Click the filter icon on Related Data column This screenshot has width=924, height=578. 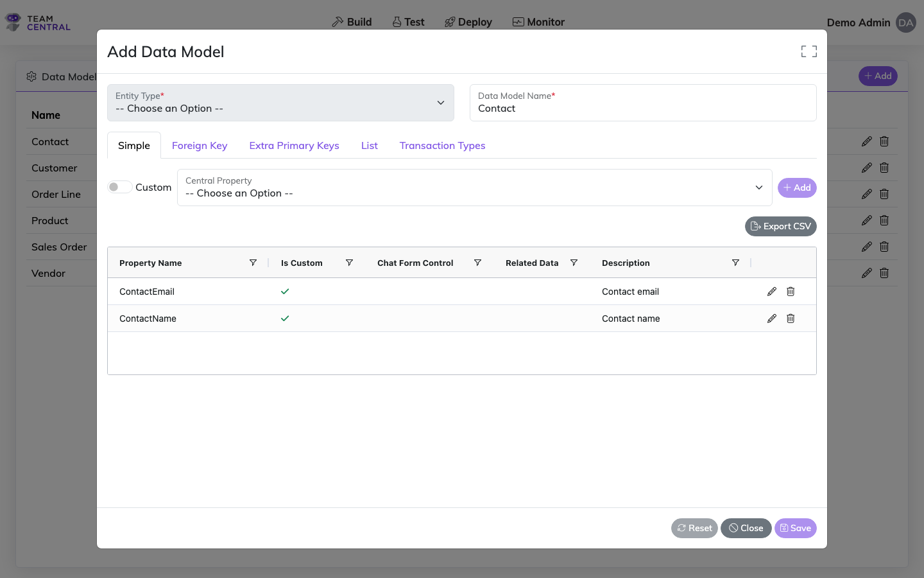tap(573, 263)
